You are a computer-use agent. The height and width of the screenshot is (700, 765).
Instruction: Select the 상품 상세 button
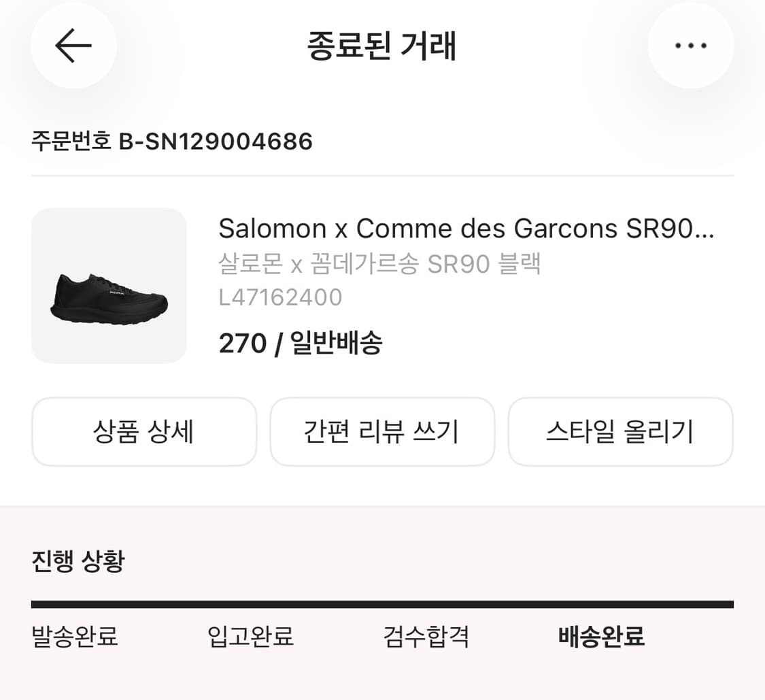click(x=143, y=431)
